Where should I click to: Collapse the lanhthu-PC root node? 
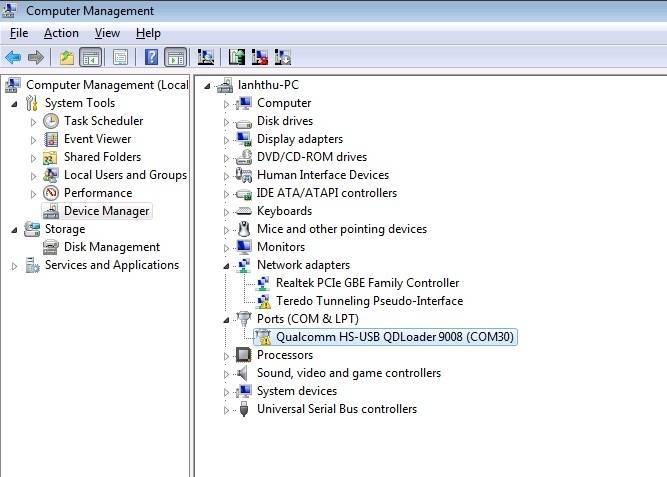pos(207,86)
